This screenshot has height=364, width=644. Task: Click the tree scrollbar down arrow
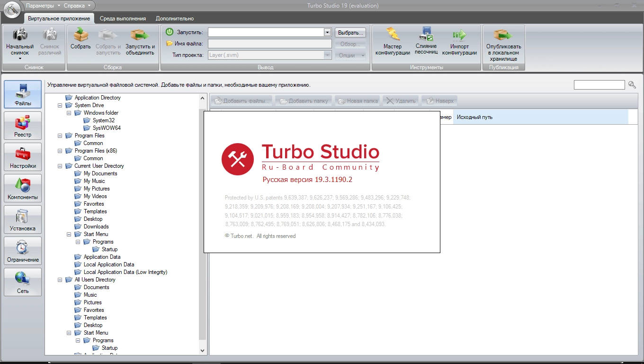(203, 351)
